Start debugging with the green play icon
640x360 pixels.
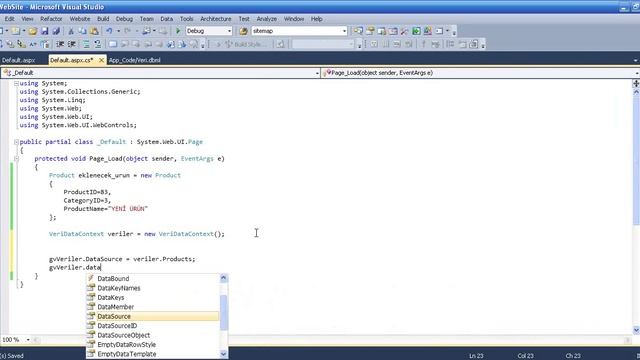click(x=178, y=31)
